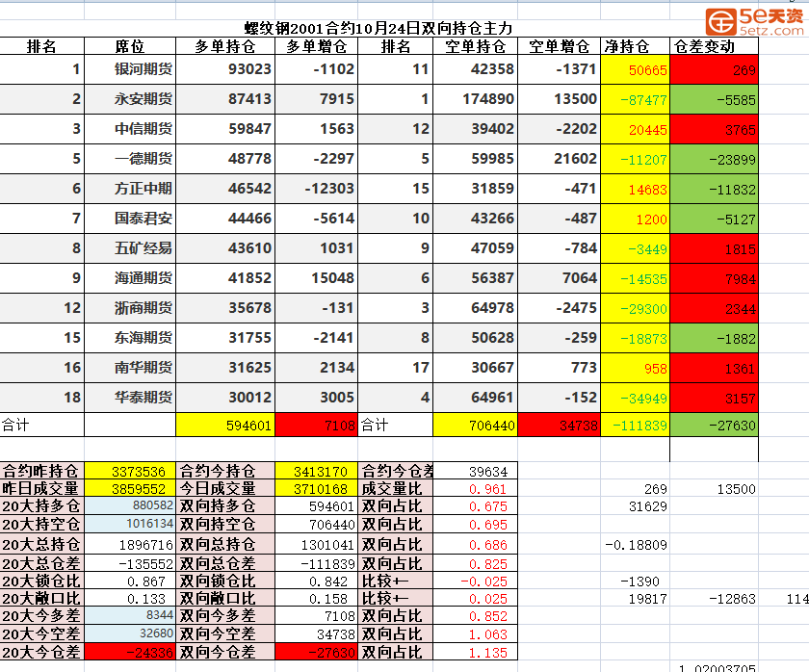Select the 多单持仓 column header

coord(225,46)
